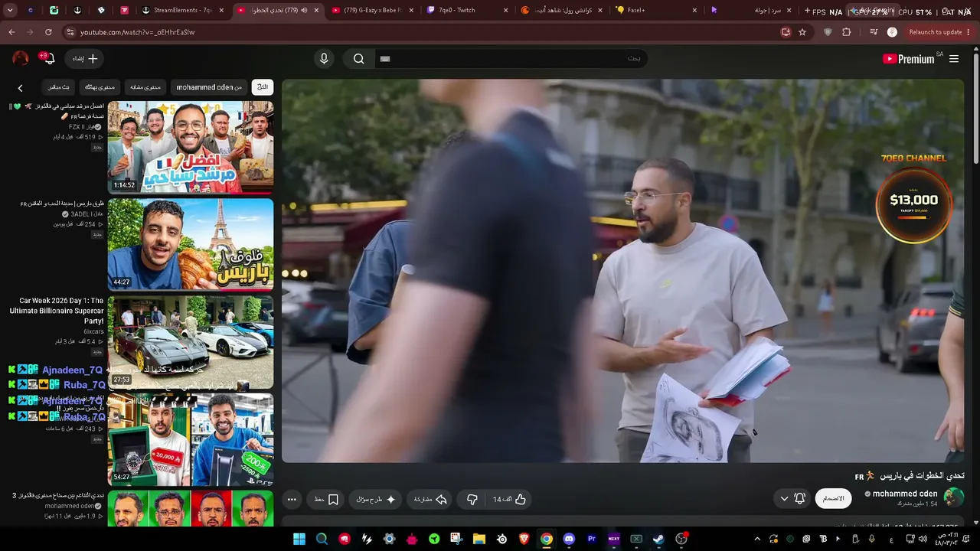Select the 'بث مباشر' filter chip

point(58,87)
